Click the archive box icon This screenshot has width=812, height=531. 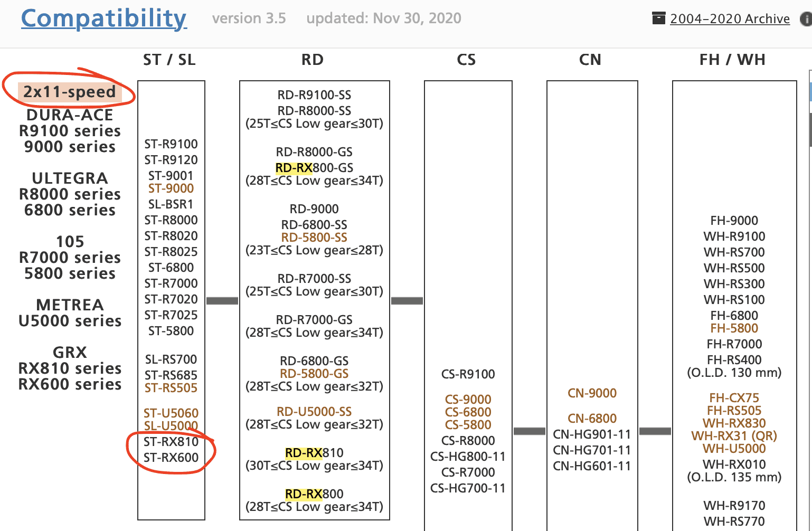(x=658, y=18)
